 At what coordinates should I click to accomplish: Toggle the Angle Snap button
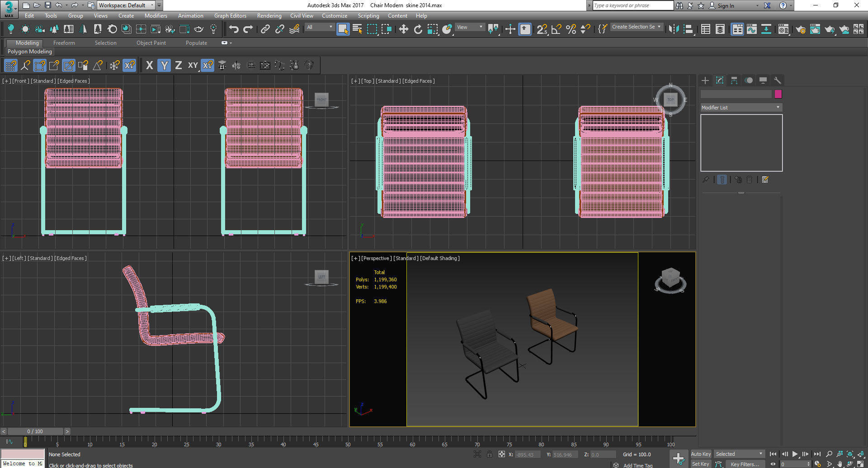(557, 29)
